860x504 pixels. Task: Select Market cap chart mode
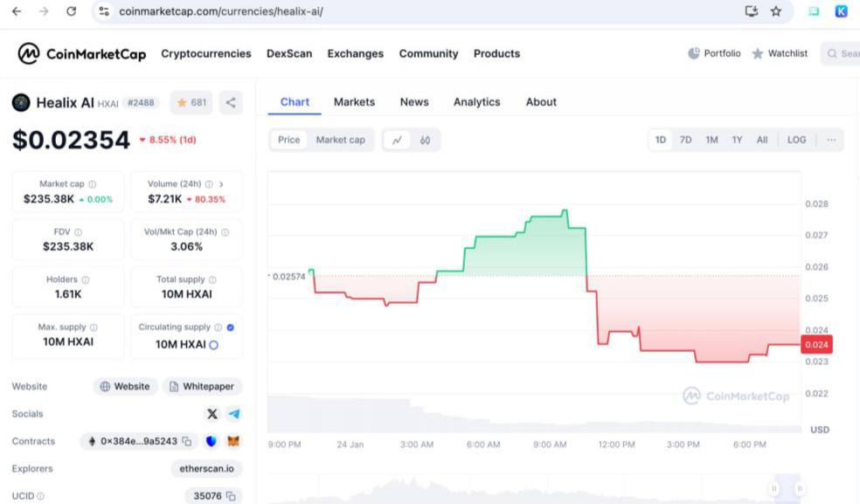[x=340, y=140]
